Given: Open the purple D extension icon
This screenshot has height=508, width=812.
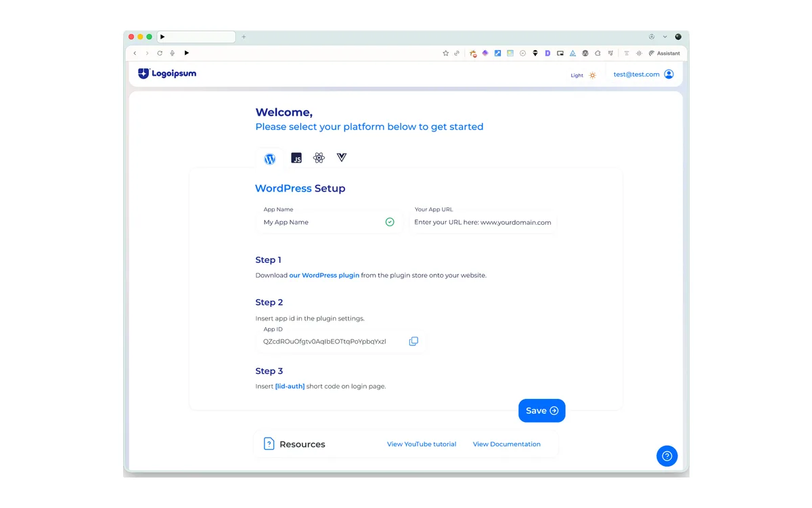Looking at the screenshot, I should point(547,53).
